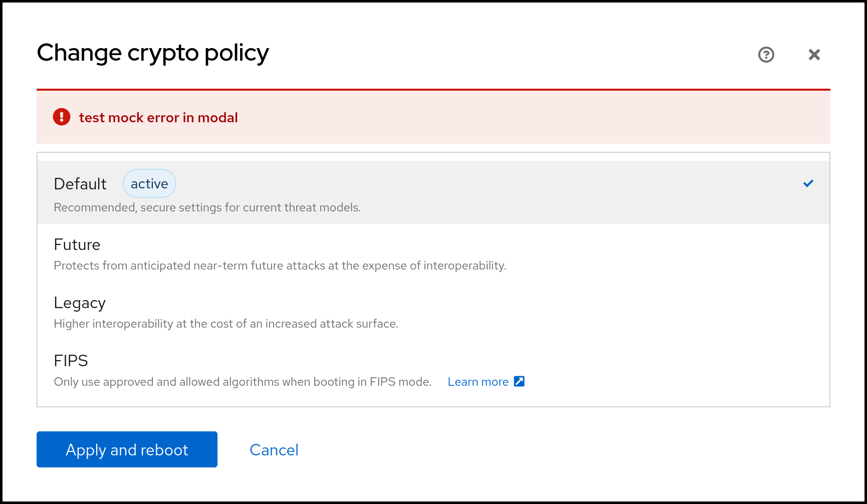Select the Default crypto policy option
This screenshot has width=867, height=504.
(434, 192)
